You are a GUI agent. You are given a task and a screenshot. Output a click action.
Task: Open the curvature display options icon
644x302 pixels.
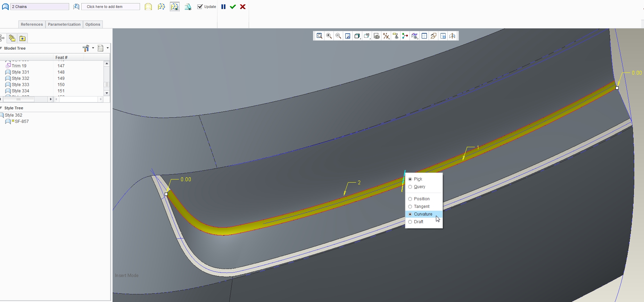(414, 36)
